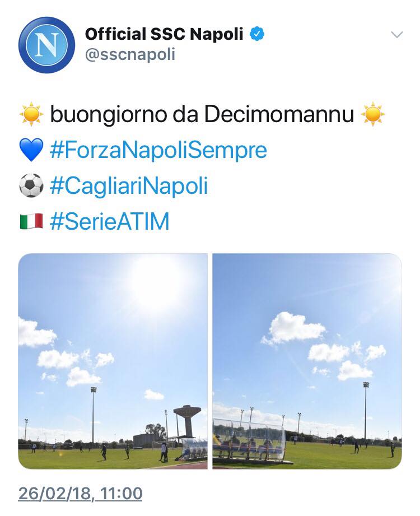The height and width of the screenshot is (516, 420).
Task: Click the blue verified badge
Action: click(257, 34)
